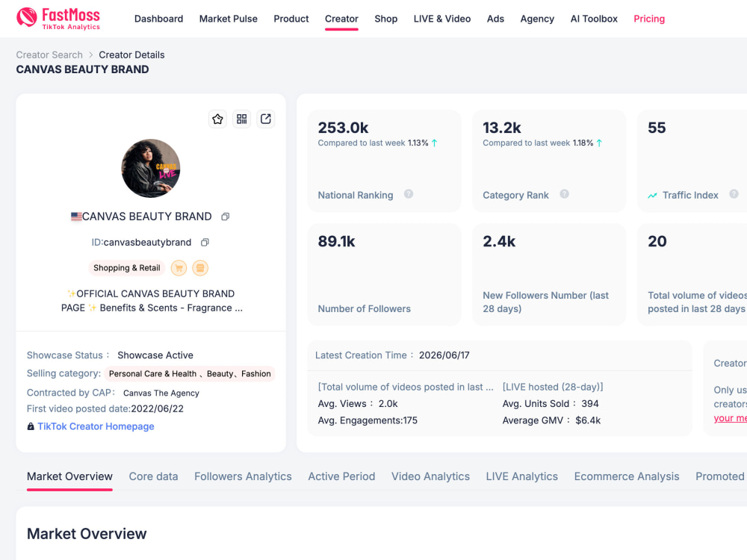The height and width of the screenshot is (560, 747).
Task: Open the Ads menu
Action: (x=495, y=19)
